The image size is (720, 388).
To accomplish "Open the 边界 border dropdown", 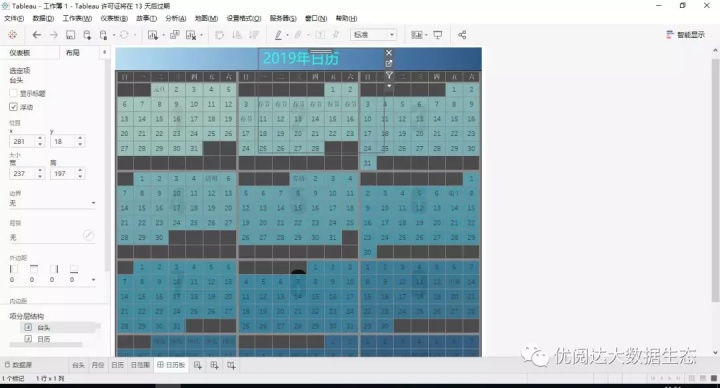I will coord(52,203).
